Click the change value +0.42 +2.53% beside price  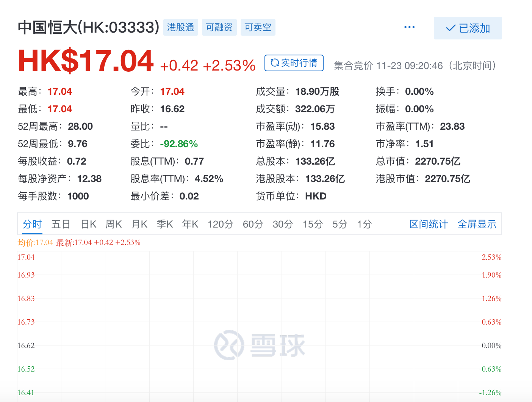coord(208,66)
